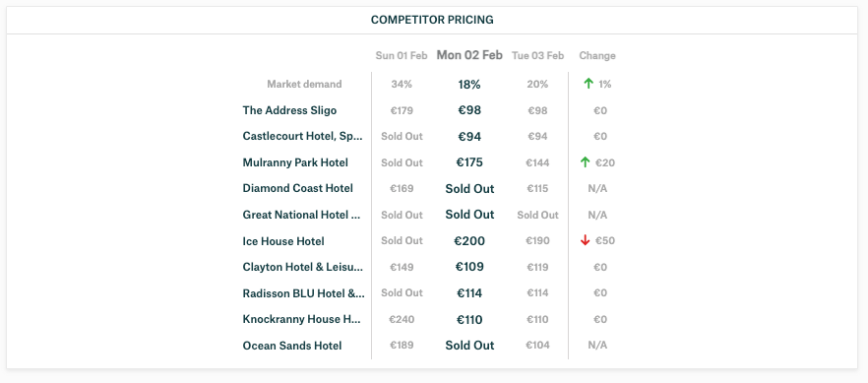Click the Change column header
This screenshot has height=383, width=868.
tap(597, 55)
